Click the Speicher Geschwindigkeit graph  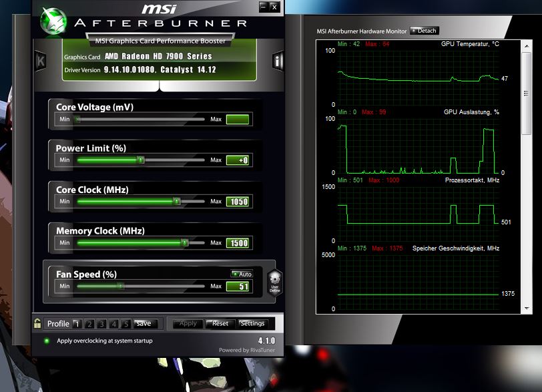point(419,282)
